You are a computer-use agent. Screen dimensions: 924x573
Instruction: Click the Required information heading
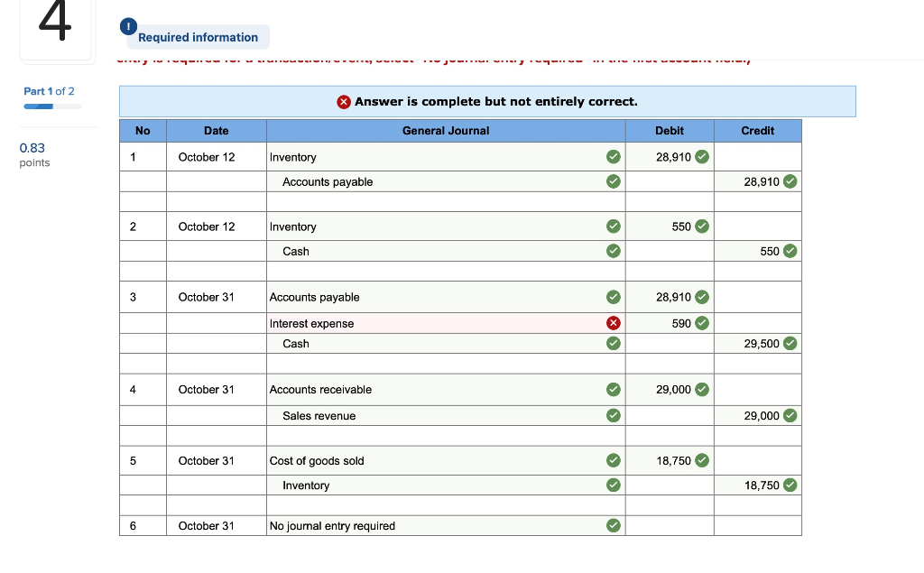199,37
